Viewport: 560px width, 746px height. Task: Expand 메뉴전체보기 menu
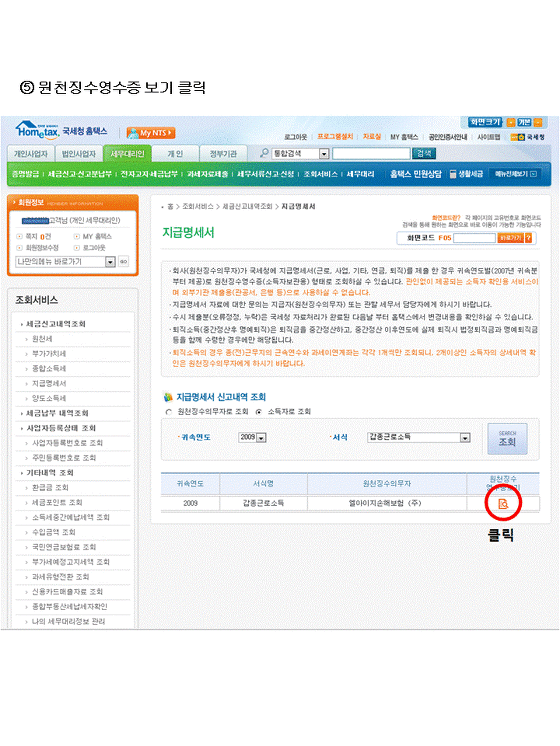click(x=516, y=174)
